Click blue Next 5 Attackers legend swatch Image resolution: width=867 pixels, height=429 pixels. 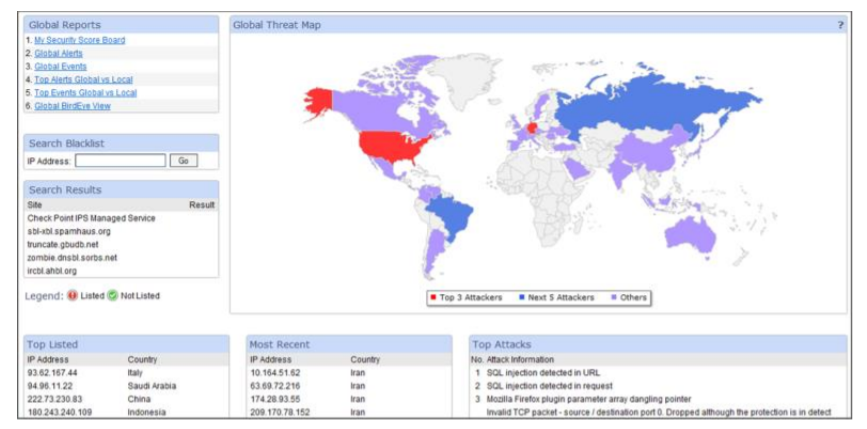click(523, 298)
